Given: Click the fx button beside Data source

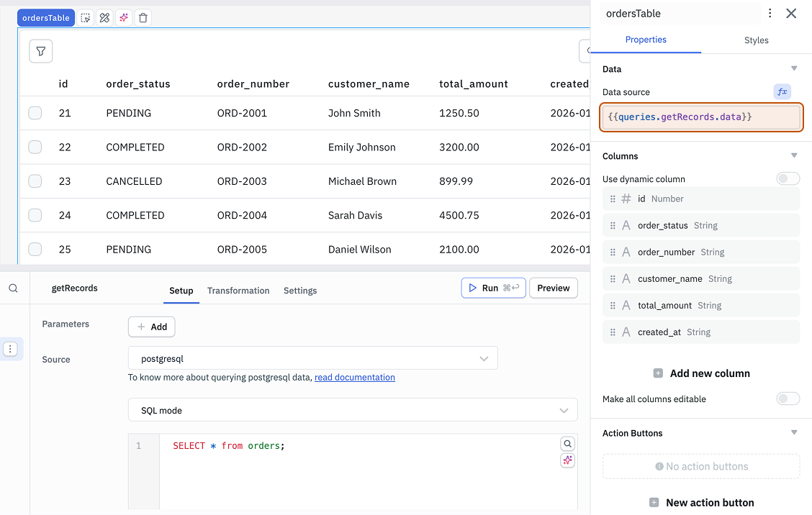Looking at the screenshot, I should click(x=782, y=92).
